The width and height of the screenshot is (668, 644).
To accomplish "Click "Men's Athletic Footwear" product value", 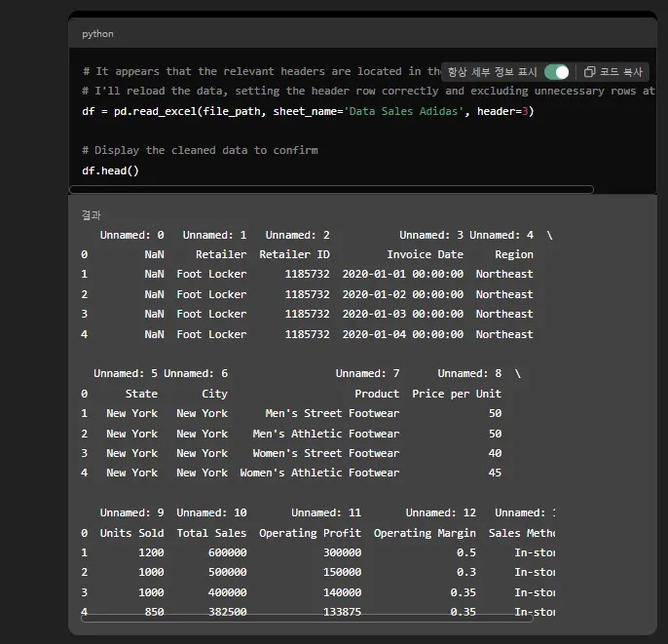I will tap(326, 434).
